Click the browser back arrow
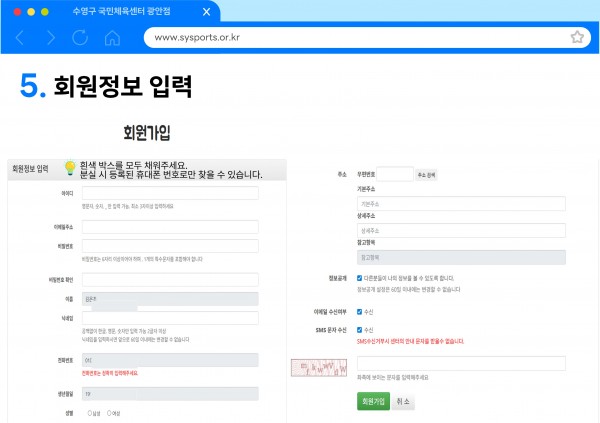Viewport: 600px width, 423px height. coord(22,38)
